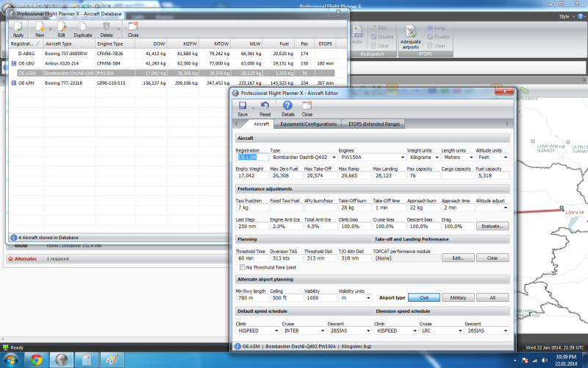Click the Taxi Fuel/min field
The width and height of the screenshot is (588, 368).
252,208
